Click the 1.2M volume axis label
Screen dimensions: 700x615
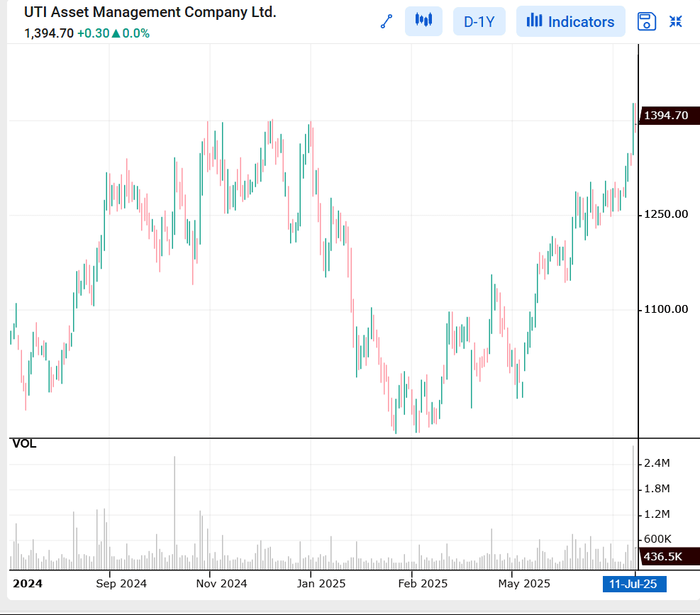pyautogui.click(x=657, y=514)
